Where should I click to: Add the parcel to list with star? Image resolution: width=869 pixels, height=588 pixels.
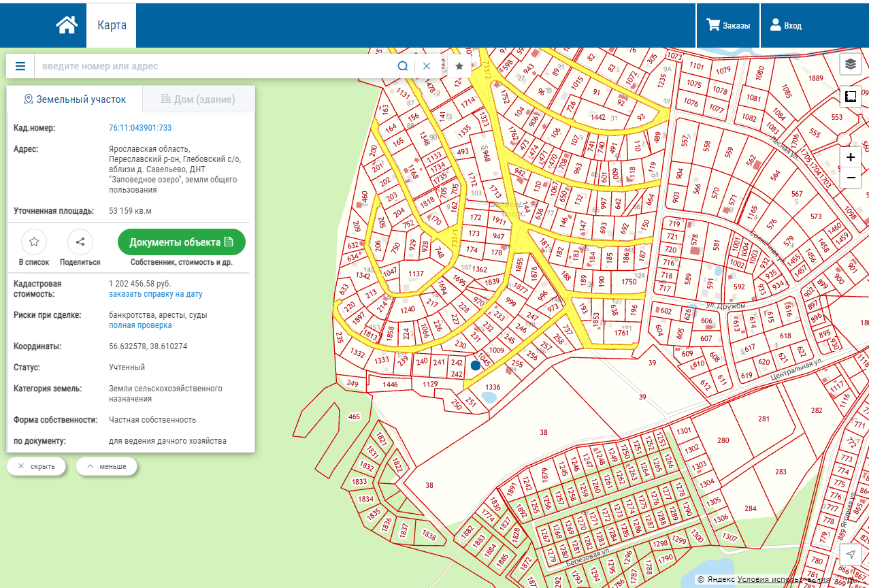point(34,242)
